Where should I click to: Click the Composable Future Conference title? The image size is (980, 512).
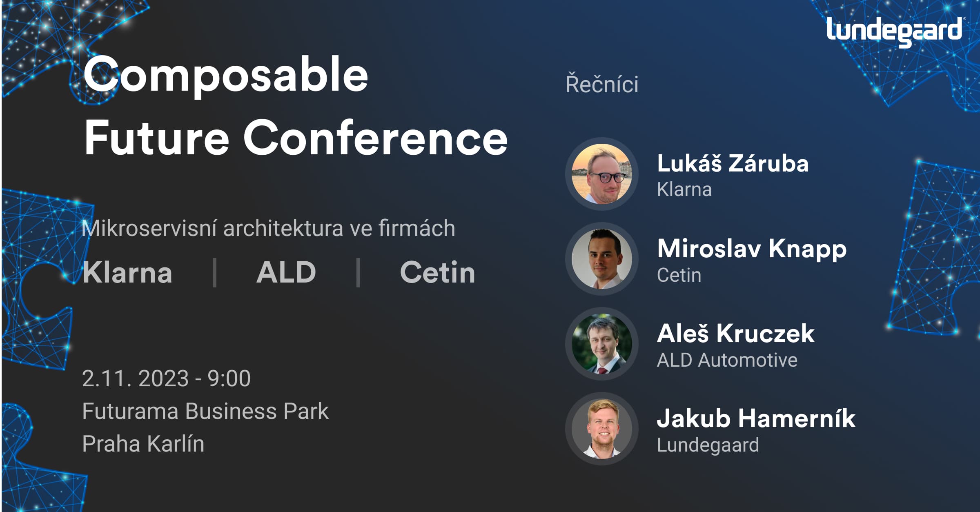[x=295, y=106]
